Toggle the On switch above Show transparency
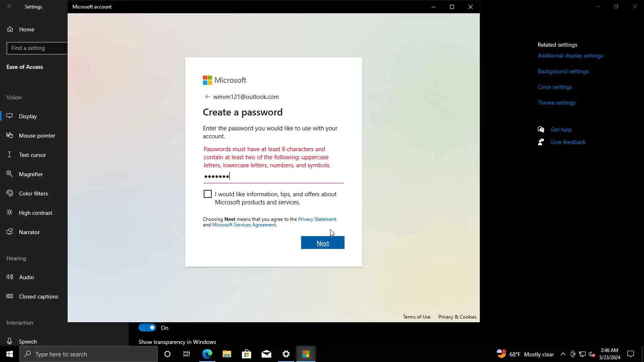Viewport: 644px width, 362px height. coord(147,327)
